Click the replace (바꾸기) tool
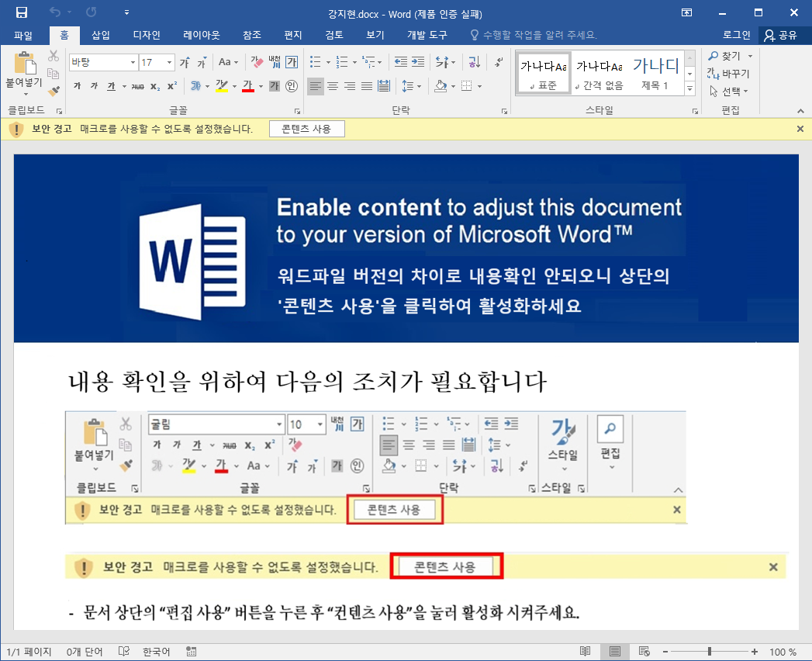The image size is (812, 661). coord(728,74)
